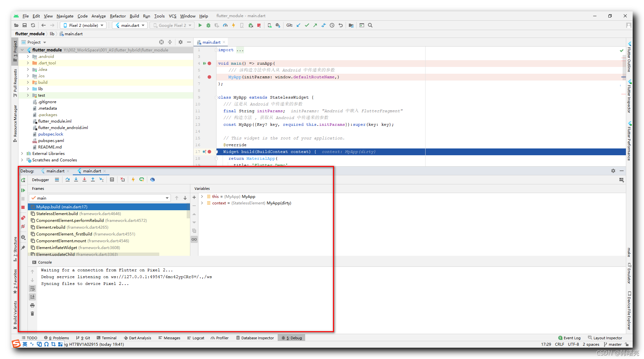Expand the lib folder in the project tree
Viewport: 644px width, 359px height.
[x=28, y=89]
